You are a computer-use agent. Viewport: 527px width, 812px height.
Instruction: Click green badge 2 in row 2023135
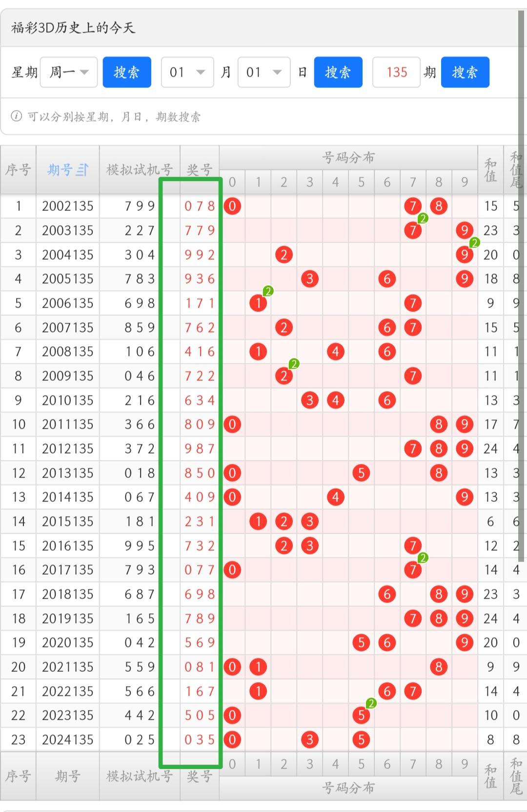point(371,704)
